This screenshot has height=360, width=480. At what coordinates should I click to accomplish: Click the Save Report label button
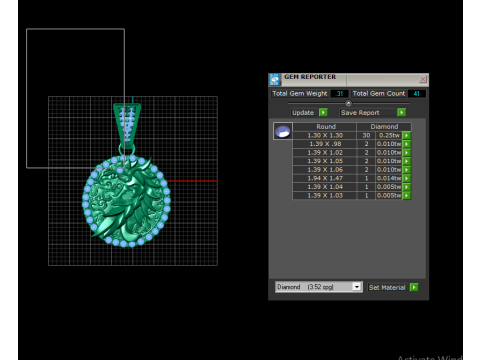pyautogui.click(x=360, y=113)
